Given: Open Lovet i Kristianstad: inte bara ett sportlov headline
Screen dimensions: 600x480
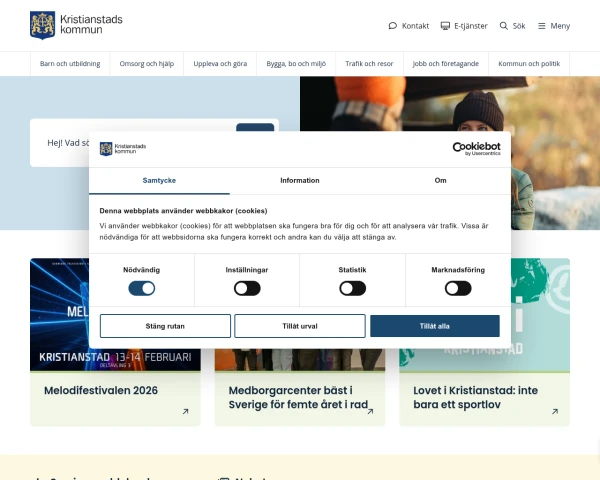Looking at the screenshot, I should click(x=476, y=397).
